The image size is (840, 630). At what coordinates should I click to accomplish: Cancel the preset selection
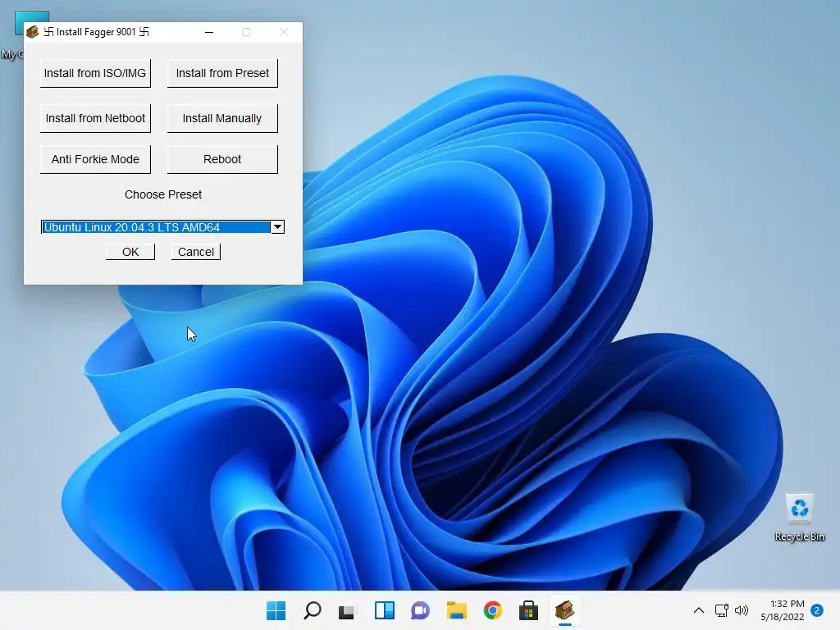point(195,252)
